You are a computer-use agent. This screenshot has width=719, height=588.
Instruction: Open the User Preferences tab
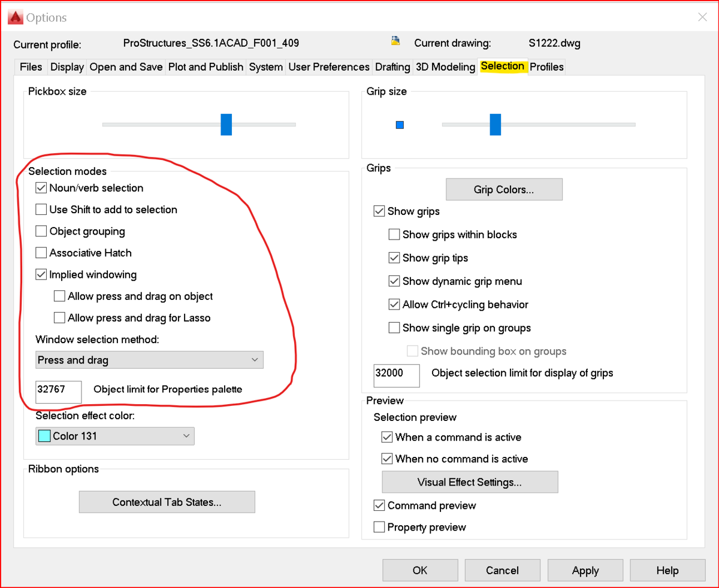pyautogui.click(x=329, y=66)
